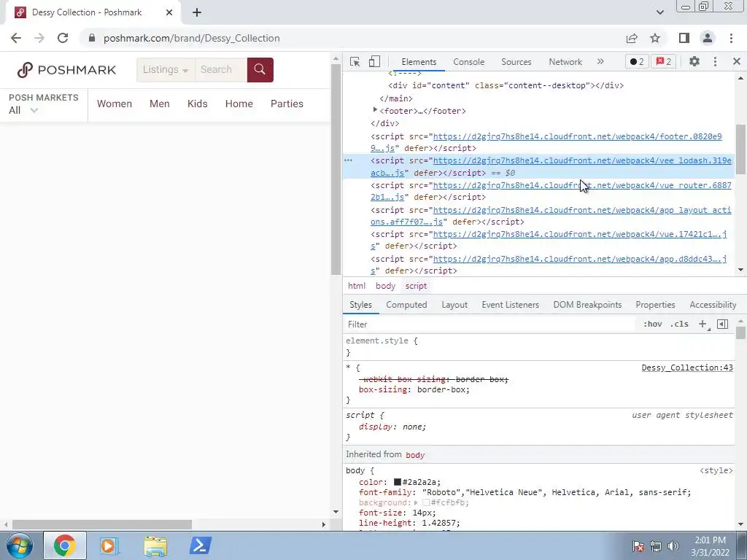Activate the inspect element picker icon
747x560 pixels.
pos(355,61)
